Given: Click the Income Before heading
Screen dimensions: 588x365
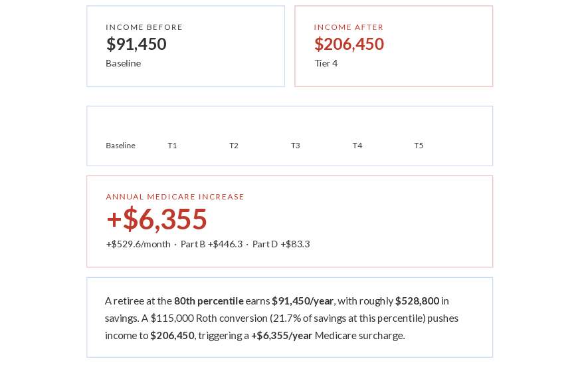Looking at the screenshot, I should pos(144,27).
